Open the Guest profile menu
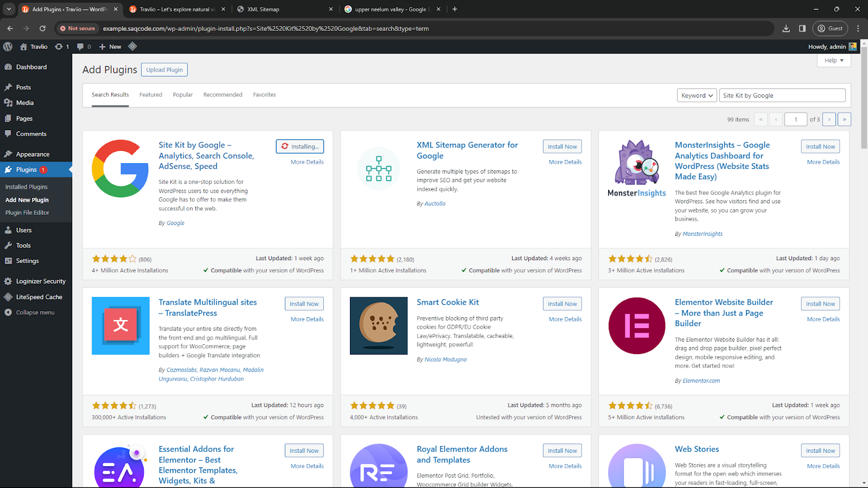Screen dimensions: 868x488 tap(830, 28)
